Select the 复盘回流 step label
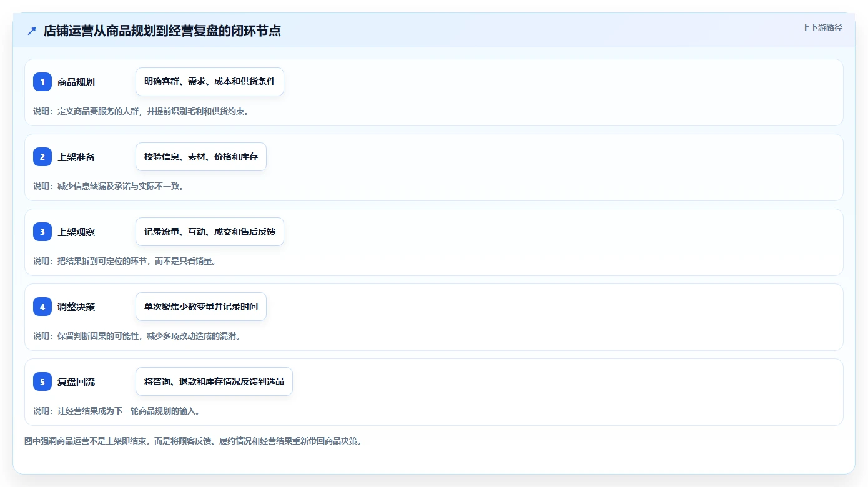Image resolution: width=868 pixels, height=487 pixels. pos(76,381)
